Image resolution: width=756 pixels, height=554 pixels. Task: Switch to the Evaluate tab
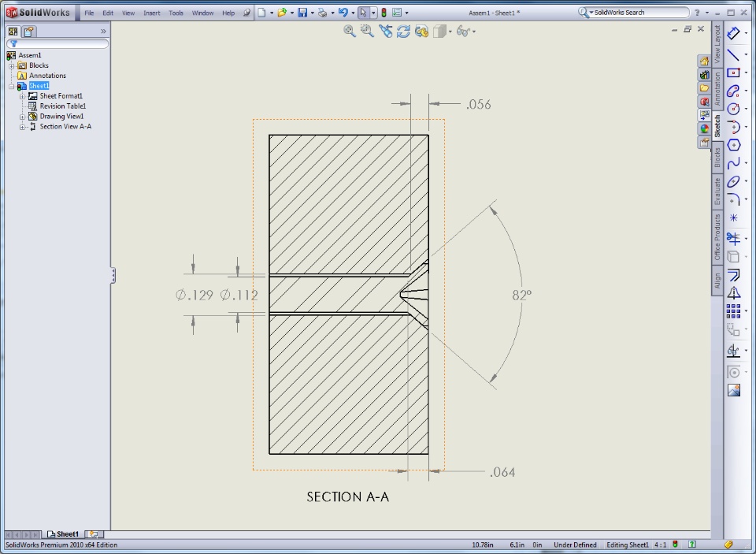click(717, 191)
